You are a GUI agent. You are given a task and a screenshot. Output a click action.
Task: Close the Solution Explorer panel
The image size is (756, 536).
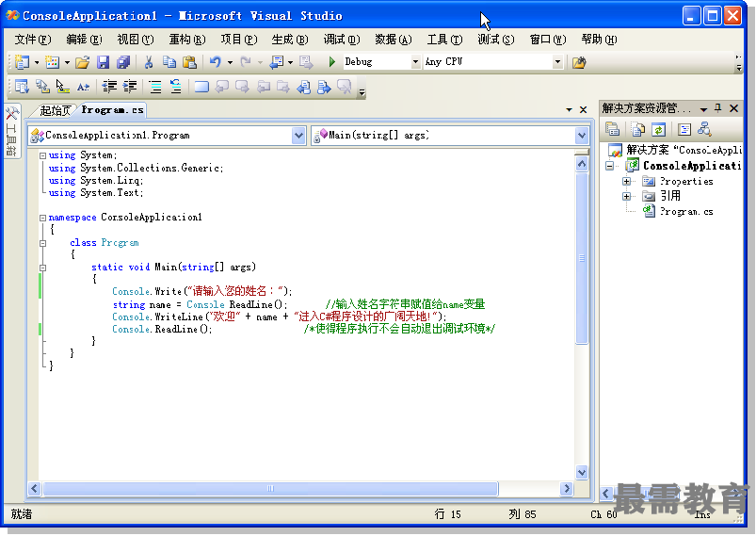pos(733,108)
